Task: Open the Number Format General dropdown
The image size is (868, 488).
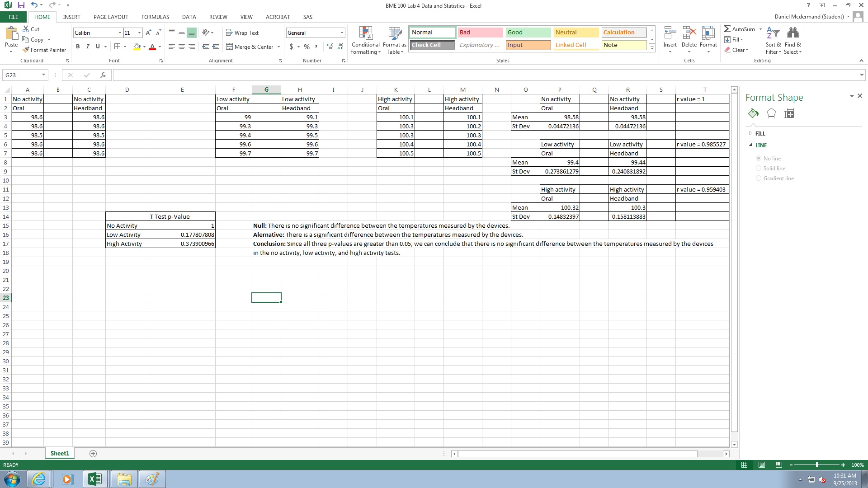Action: point(342,33)
